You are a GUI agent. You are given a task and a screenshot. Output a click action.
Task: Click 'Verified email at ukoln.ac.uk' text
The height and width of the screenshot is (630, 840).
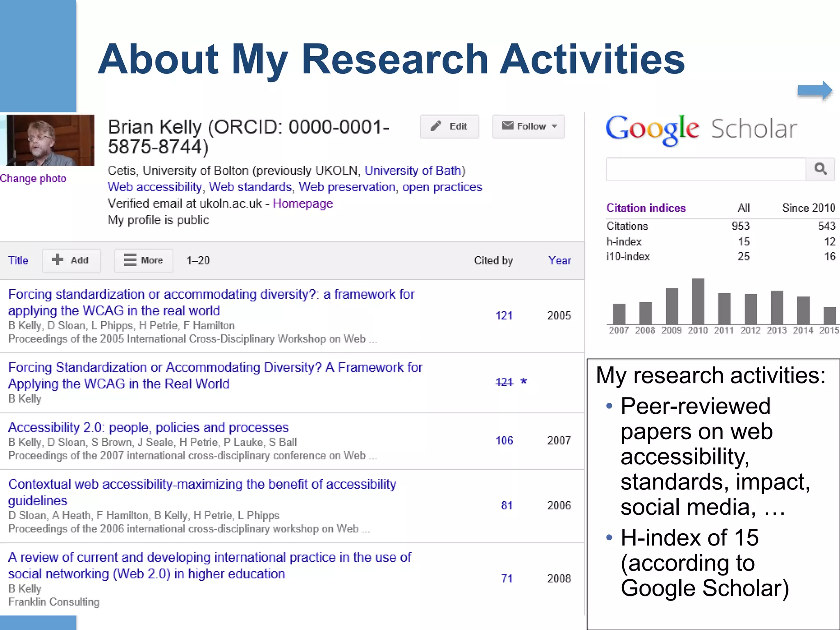click(x=185, y=203)
